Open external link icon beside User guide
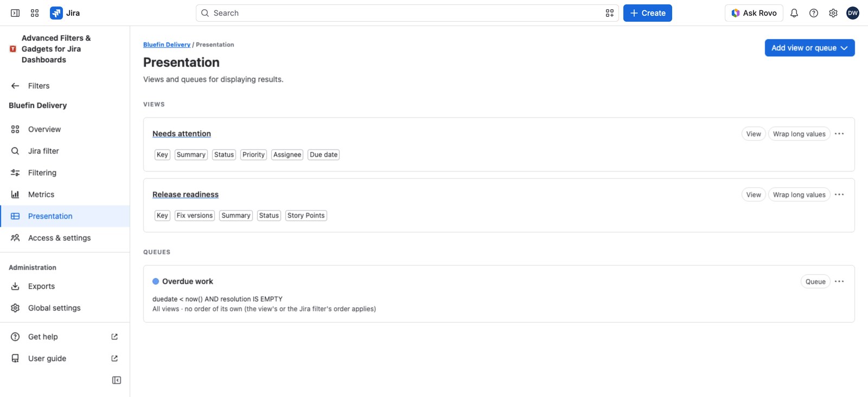The height and width of the screenshot is (397, 868). [114, 358]
